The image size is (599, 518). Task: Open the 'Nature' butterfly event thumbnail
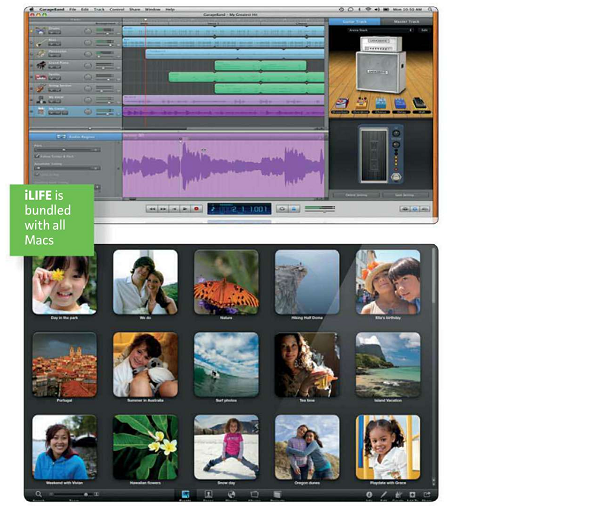pyautogui.click(x=226, y=282)
